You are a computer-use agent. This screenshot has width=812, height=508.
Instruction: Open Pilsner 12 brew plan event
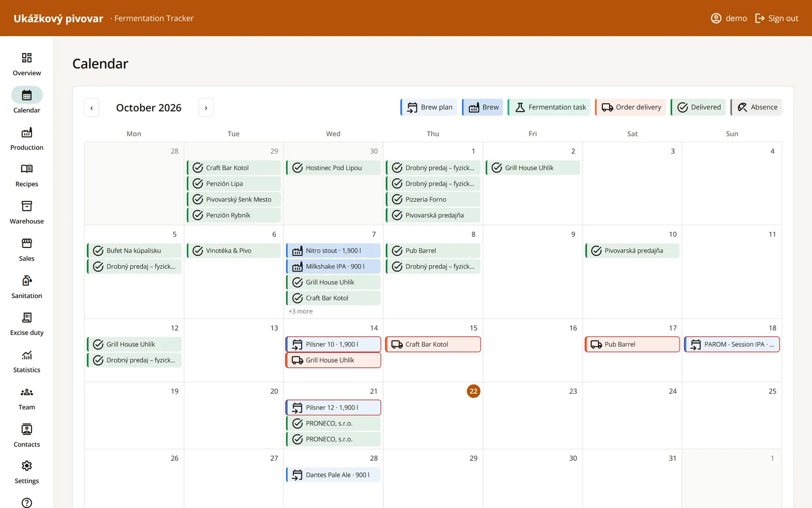click(333, 407)
